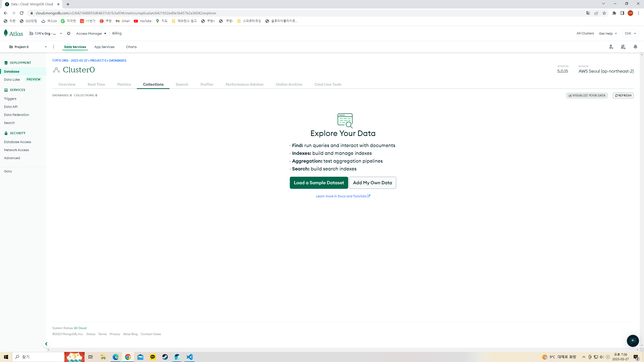Open a new browser tab
The image size is (644, 362).
(68, 4)
